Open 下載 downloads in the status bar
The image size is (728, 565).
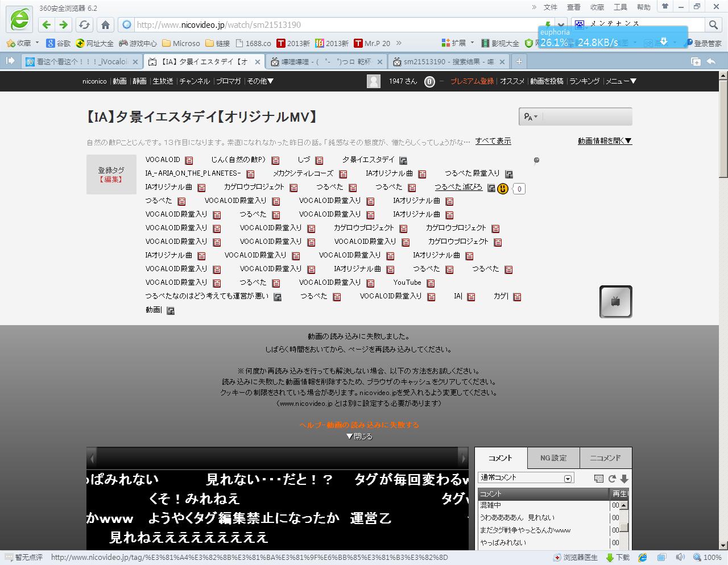tap(618, 558)
